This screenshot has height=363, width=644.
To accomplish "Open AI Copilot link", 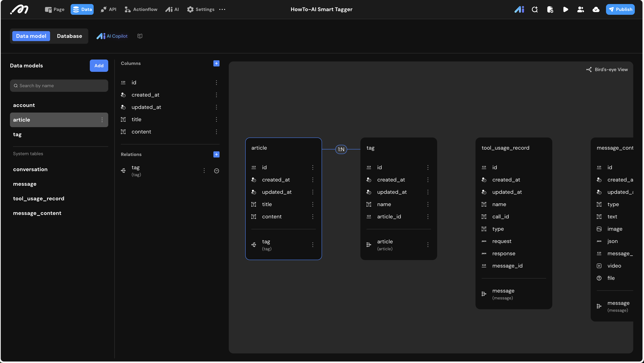I will coord(112,36).
